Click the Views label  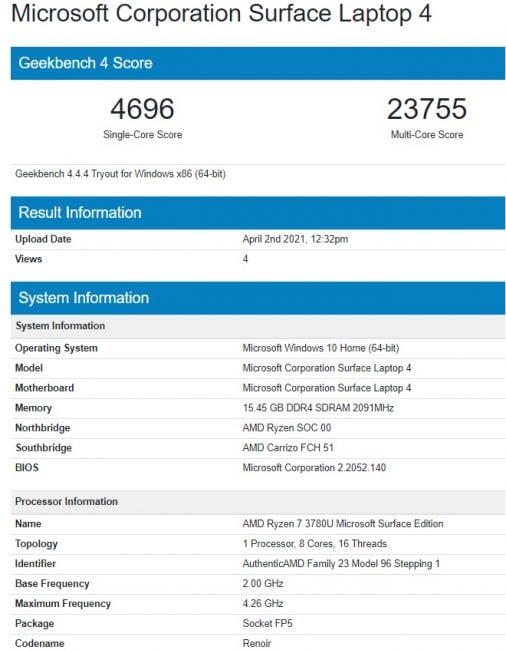(x=29, y=259)
